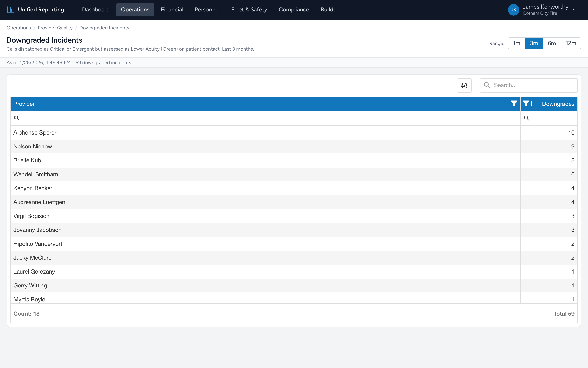The image size is (588, 368).
Task: Click Alphonso Sporer's downgrade count 10
Action: pos(571,133)
